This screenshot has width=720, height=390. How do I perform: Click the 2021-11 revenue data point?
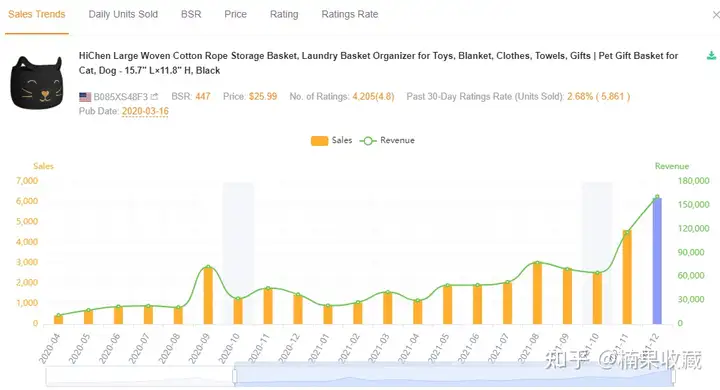pos(627,232)
